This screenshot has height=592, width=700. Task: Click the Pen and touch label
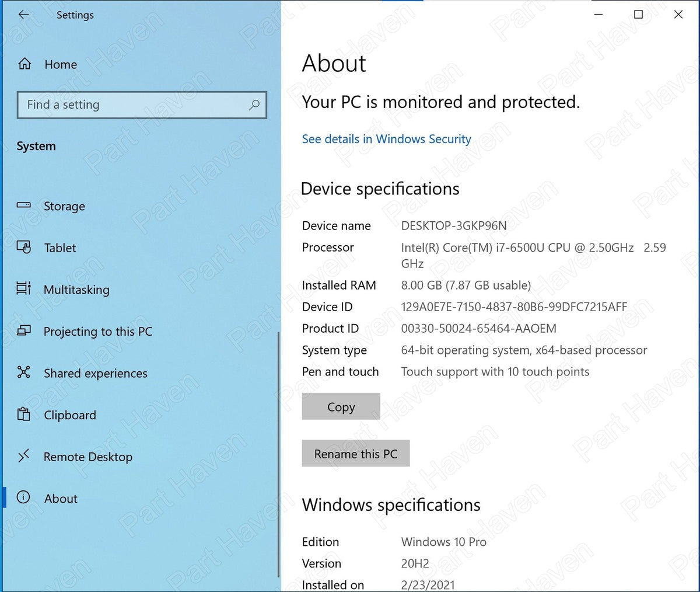click(340, 372)
